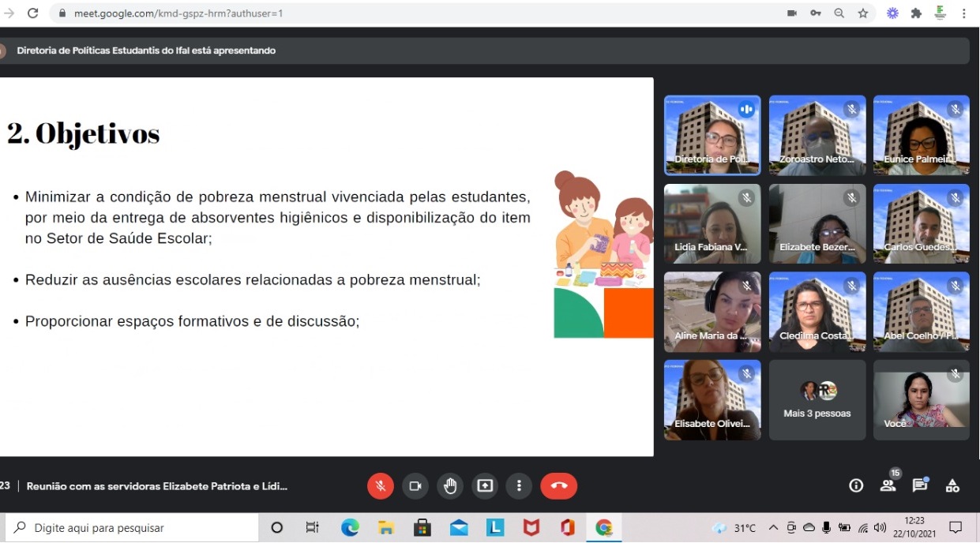This screenshot has height=543, width=980.
Task: Open meeting details info icon
Action: click(x=856, y=486)
